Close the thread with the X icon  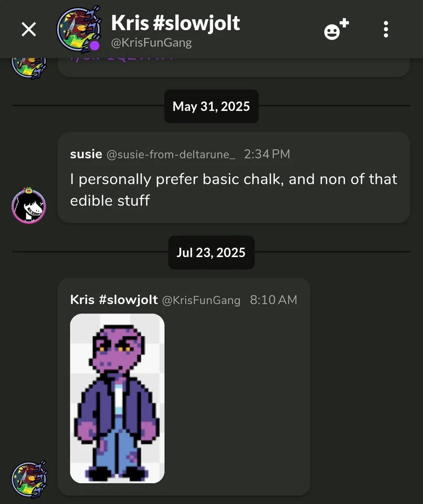click(29, 29)
